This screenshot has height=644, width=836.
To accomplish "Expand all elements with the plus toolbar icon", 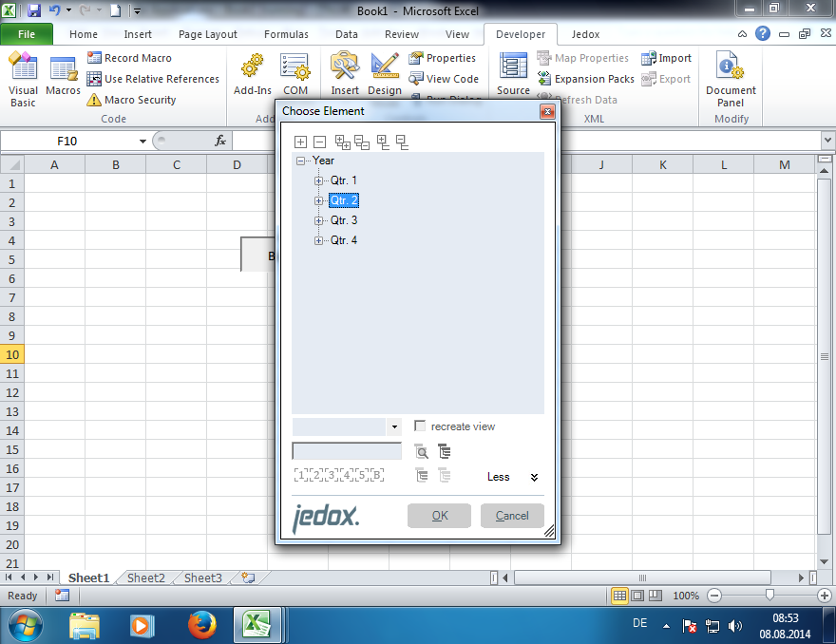I will [300, 141].
